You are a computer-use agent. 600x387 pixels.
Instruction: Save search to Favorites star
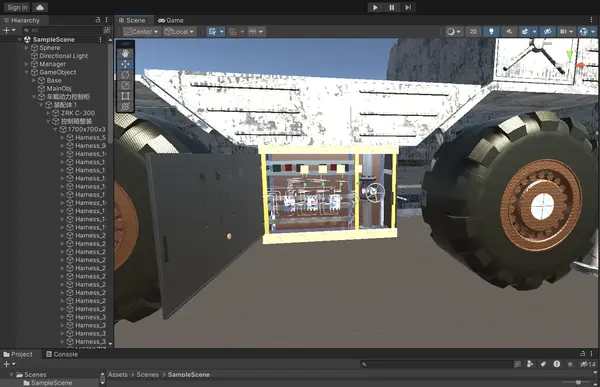coord(570,364)
